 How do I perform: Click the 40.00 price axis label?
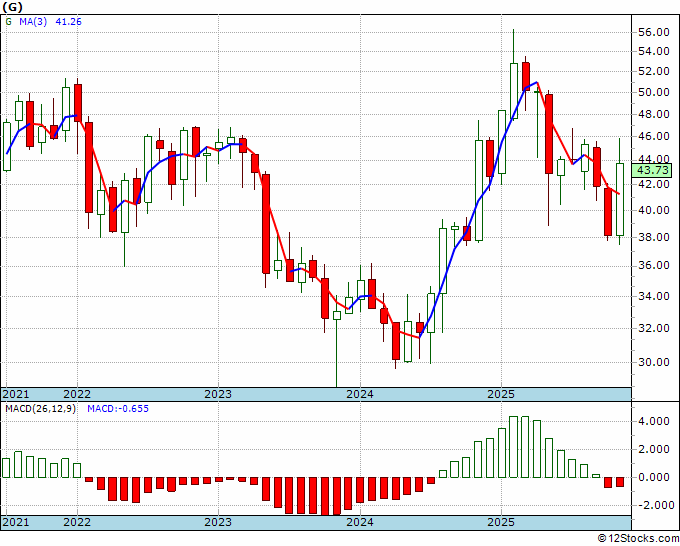(654, 210)
